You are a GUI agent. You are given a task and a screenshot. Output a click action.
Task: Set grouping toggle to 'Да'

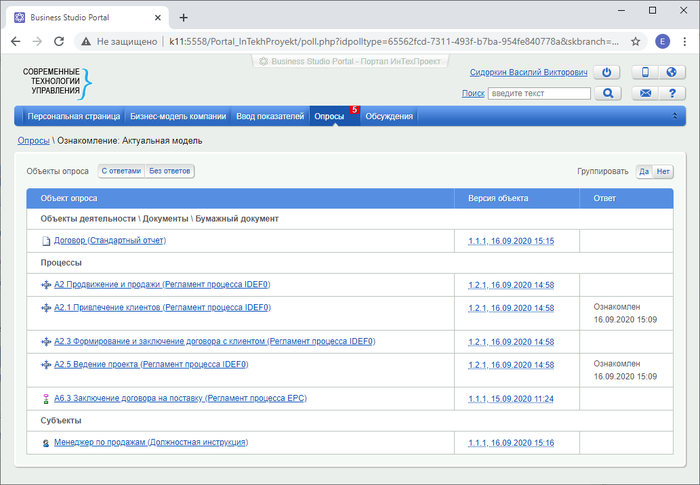tap(644, 171)
